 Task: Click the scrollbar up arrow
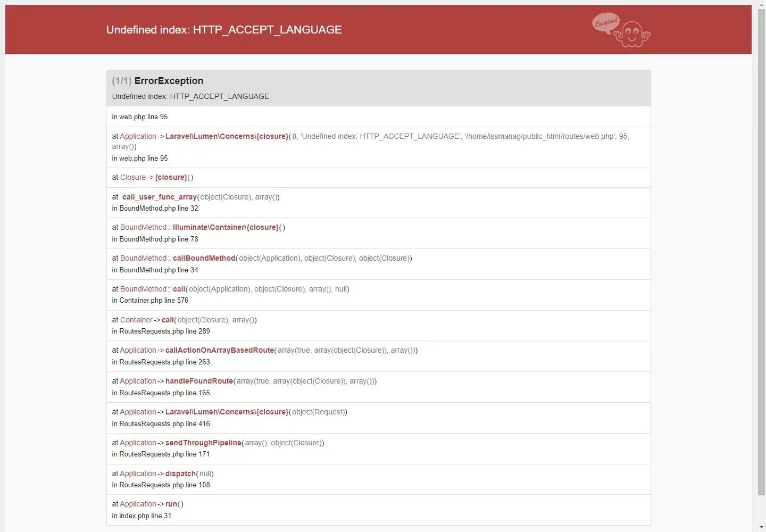[x=761, y=4]
